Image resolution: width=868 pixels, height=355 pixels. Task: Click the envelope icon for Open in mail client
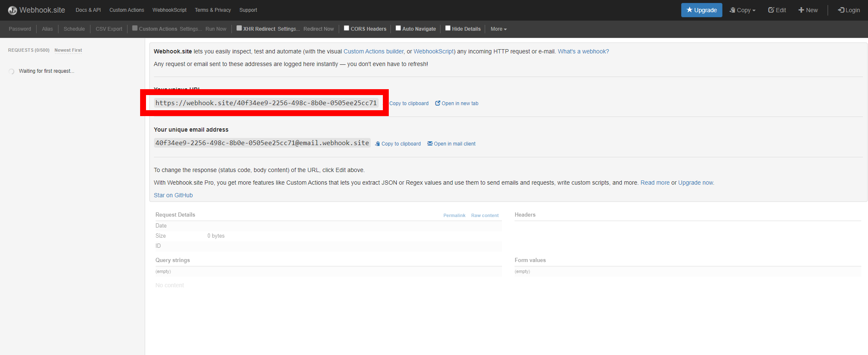click(430, 143)
